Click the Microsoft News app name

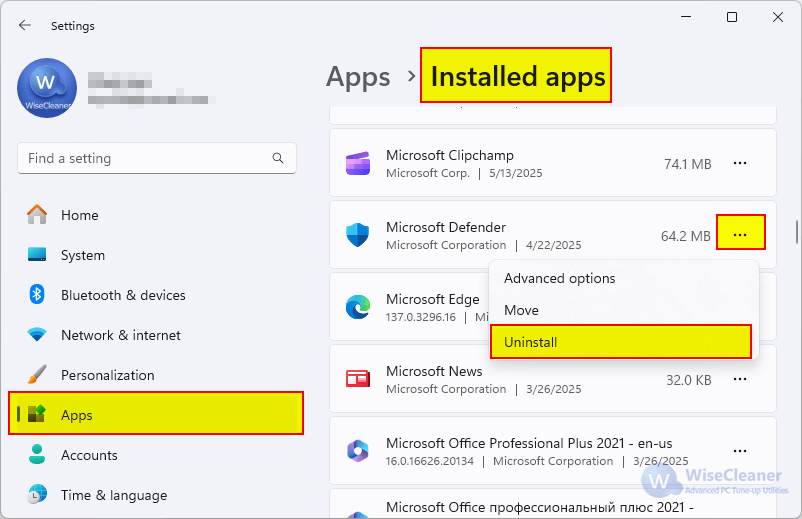[x=434, y=371]
